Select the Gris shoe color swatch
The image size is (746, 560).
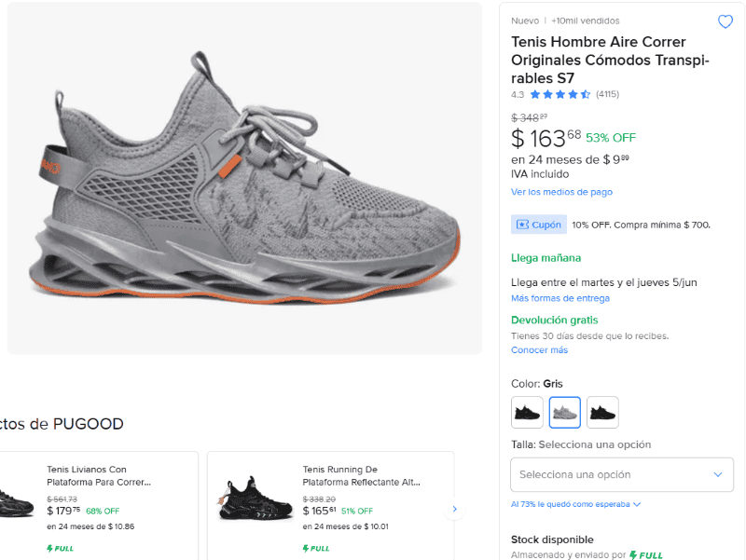click(x=564, y=412)
